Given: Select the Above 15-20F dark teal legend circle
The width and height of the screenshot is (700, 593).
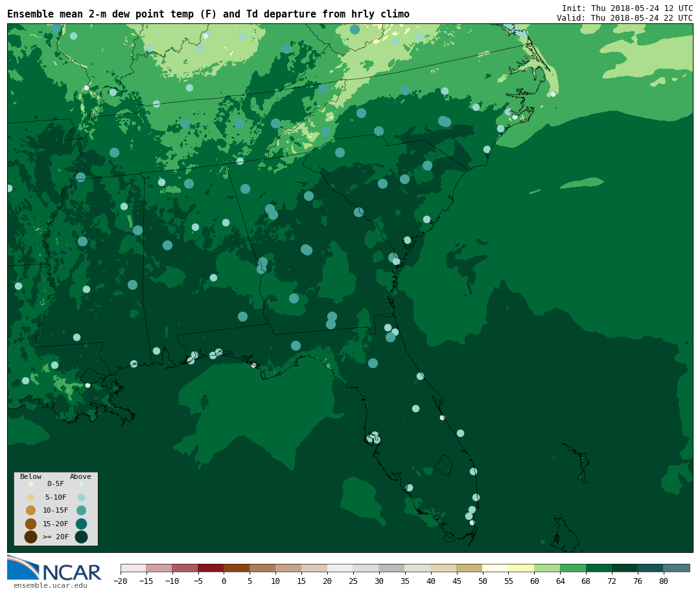Looking at the screenshot, I should pyautogui.click(x=81, y=524).
